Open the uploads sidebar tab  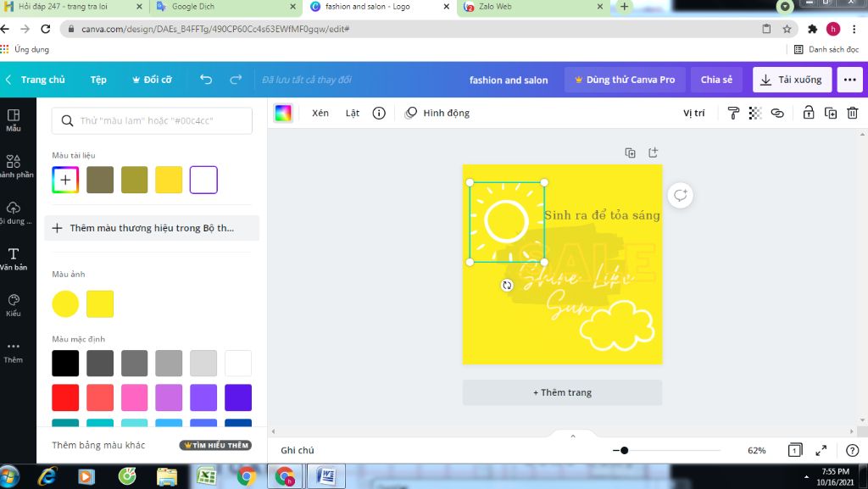click(x=14, y=213)
